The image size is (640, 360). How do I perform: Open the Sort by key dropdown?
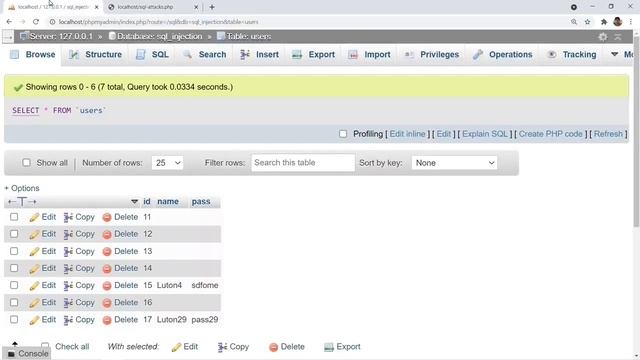pos(454,163)
